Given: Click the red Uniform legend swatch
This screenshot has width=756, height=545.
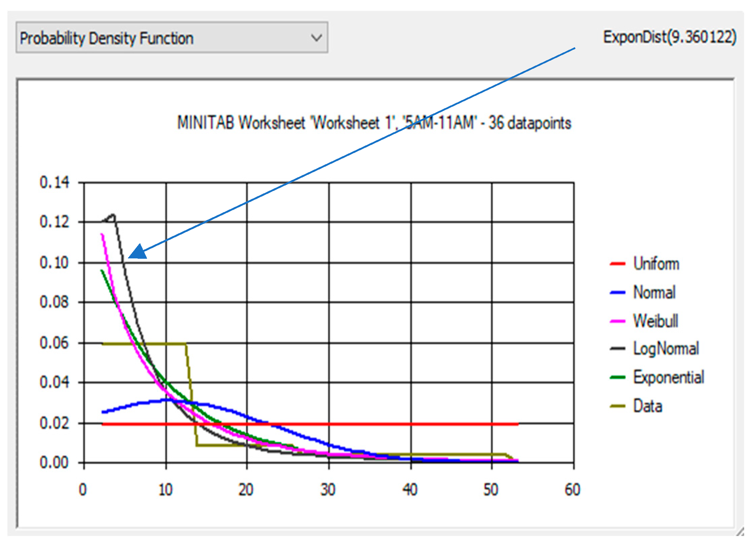Looking at the screenshot, I should (617, 264).
